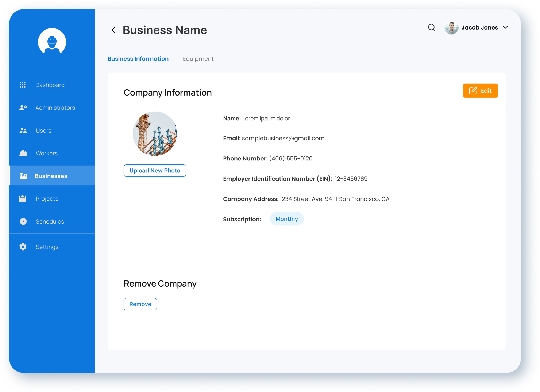Click the Monthly subscription badge
Screen dimensions: 540x392
286,219
